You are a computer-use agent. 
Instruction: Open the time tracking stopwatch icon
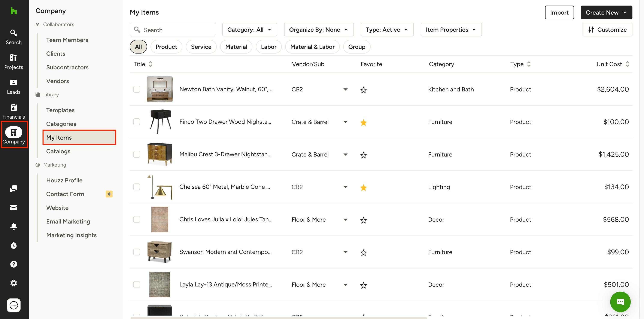pyautogui.click(x=13, y=245)
